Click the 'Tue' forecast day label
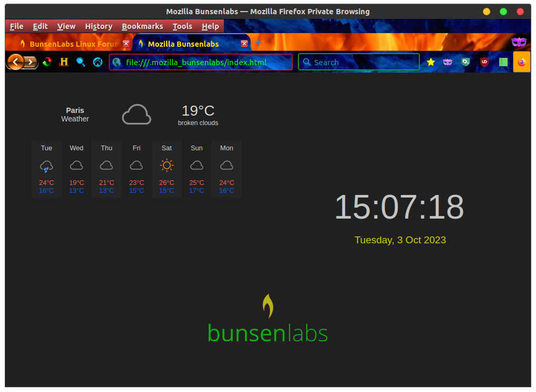 click(x=46, y=148)
